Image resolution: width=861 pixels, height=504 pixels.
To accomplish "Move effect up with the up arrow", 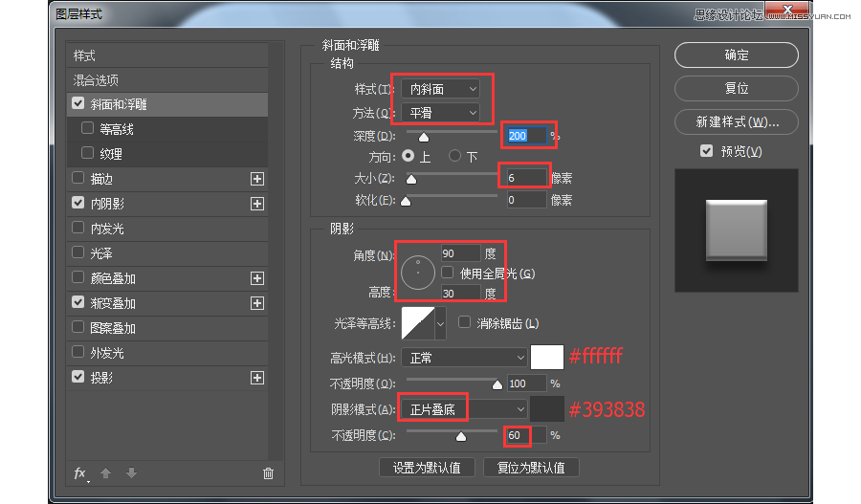I will [x=106, y=472].
